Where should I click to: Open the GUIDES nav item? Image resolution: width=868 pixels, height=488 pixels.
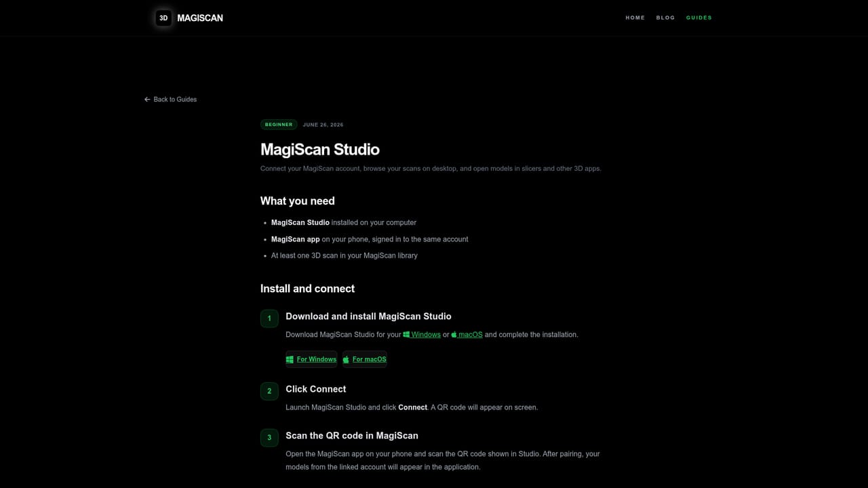pyautogui.click(x=699, y=18)
